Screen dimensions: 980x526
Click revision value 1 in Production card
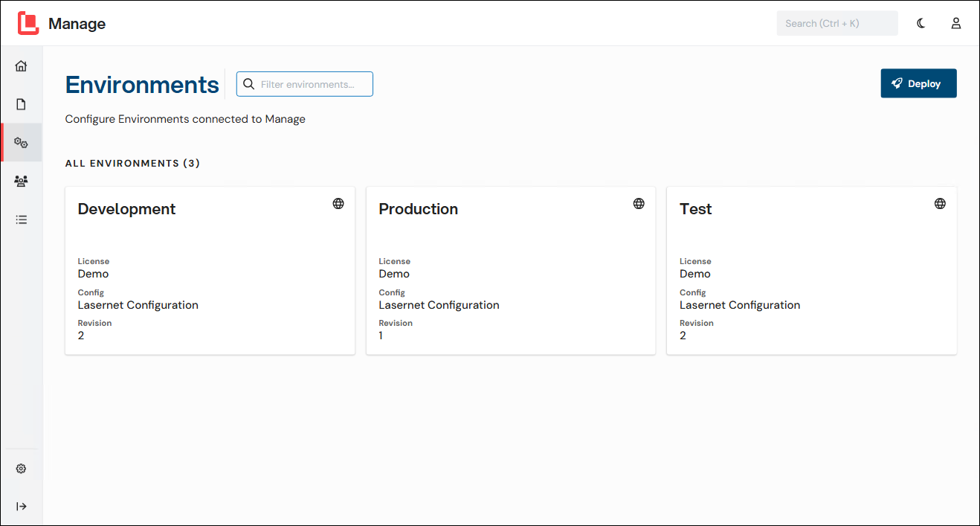coord(381,336)
